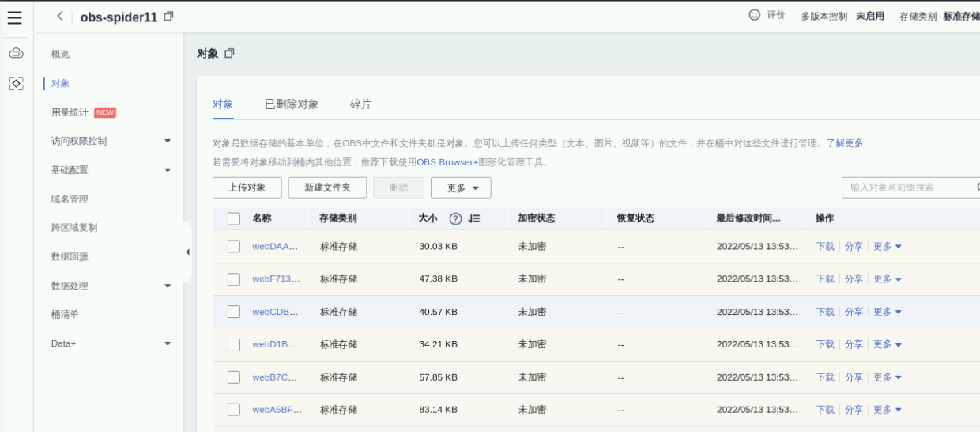980x432 pixels.
Task: Expand the 访问权限控制 sidebar menu
Action: click(168, 141)
